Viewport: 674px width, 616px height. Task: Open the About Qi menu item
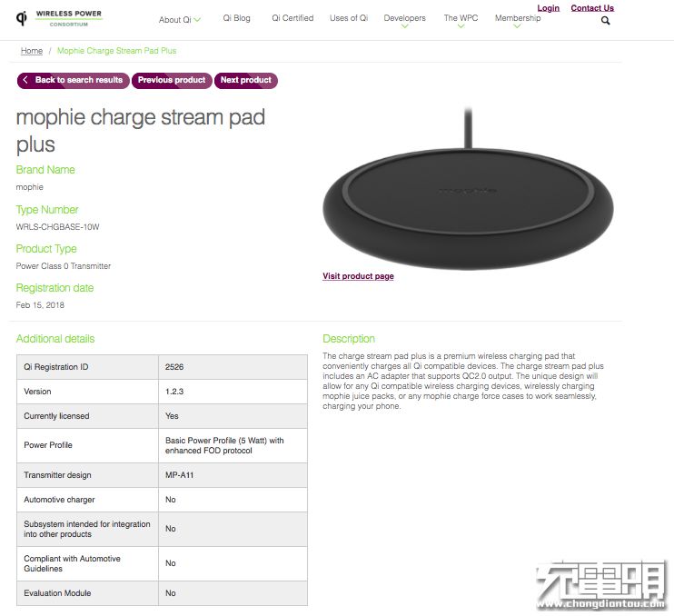(x=175, y=20)
